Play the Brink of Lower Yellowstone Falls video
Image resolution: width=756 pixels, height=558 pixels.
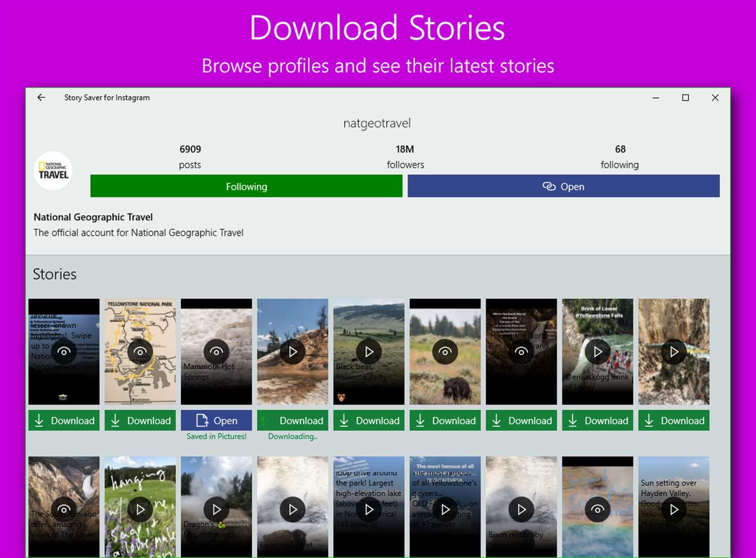[597, 351]
